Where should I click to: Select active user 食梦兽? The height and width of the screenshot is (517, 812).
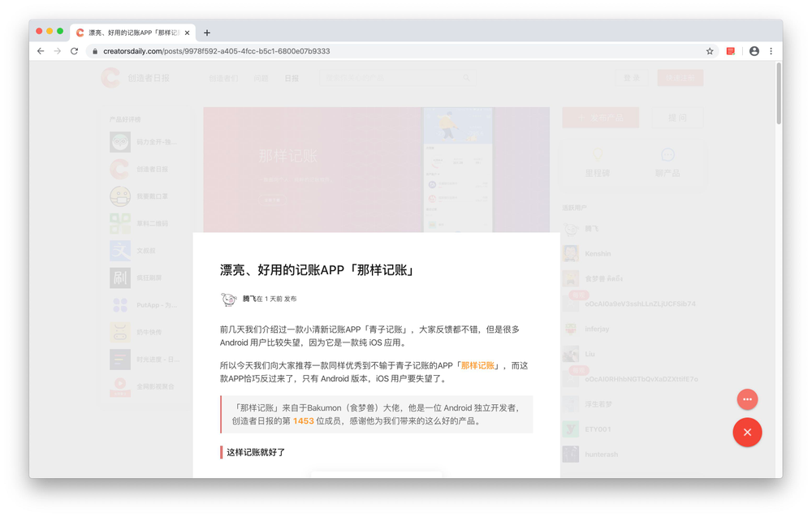pos(604,278)
